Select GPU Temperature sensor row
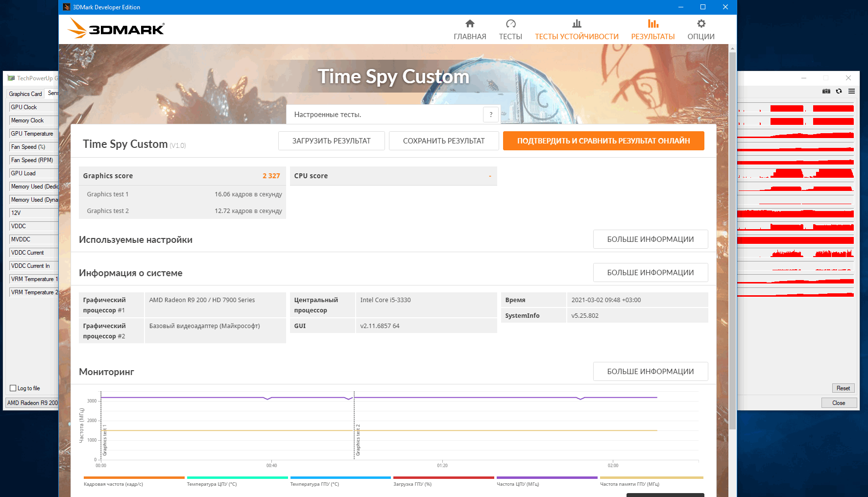The image size is (868, 497). 34,134
